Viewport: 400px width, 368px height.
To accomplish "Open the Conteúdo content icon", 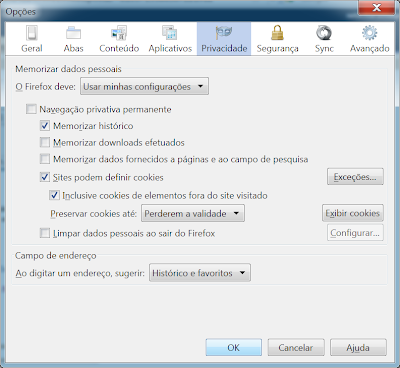I will coord(119,33).
